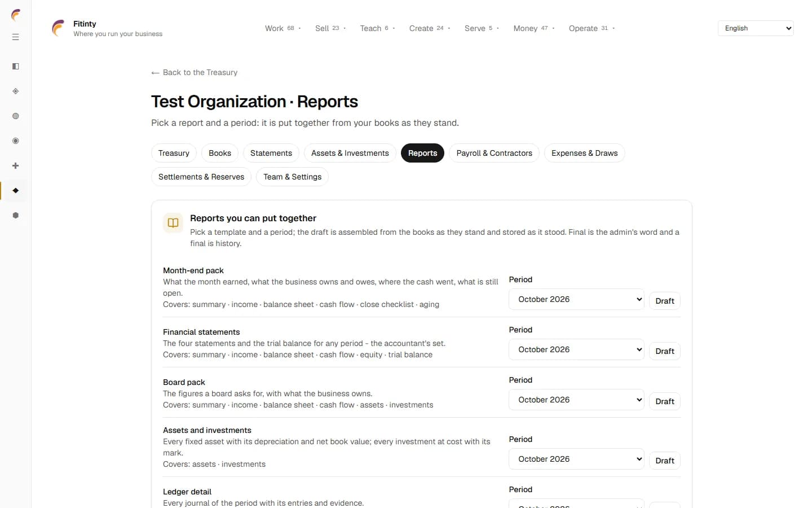Viewport: 812px width, 508px height.
Task: Click the Fitinty brand name text
Action: point(85,24)
